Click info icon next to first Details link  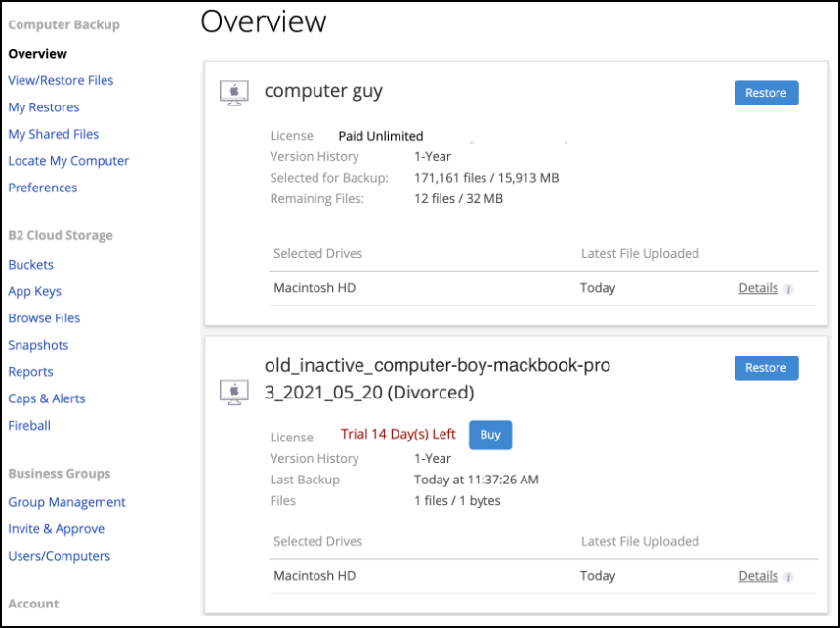[788, 289]
